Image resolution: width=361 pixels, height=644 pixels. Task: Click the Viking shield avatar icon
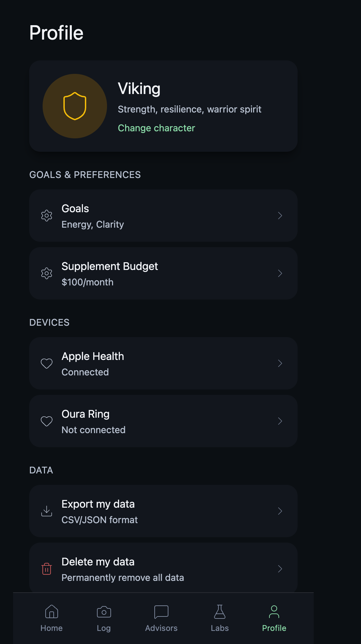click(x=75, y=106)
